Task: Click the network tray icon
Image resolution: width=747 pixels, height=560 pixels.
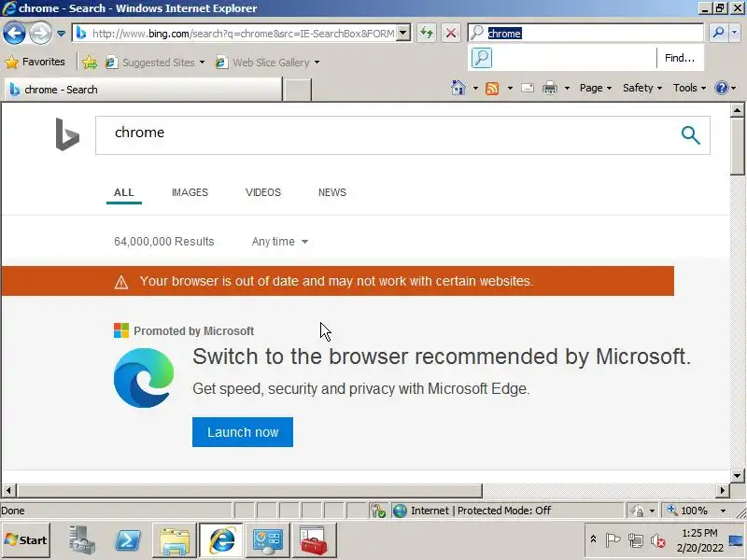Action: pyautogui.click(x=635, y=540)
